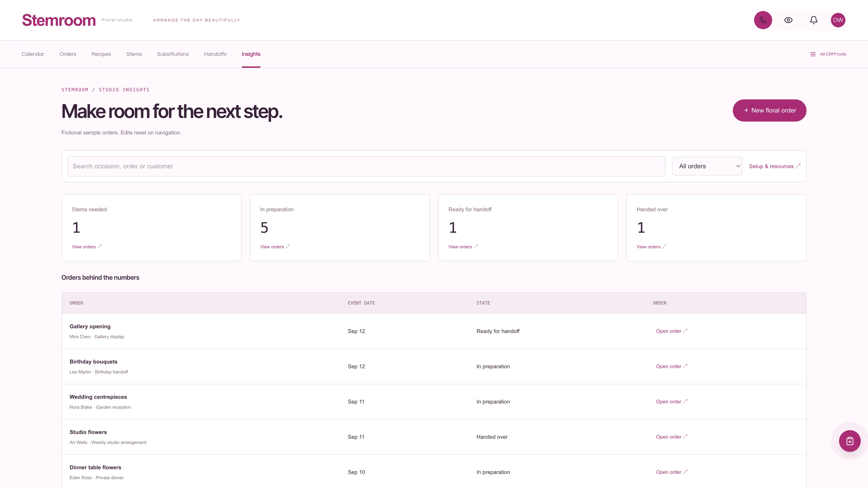The image size is (868, 488).
Task: Open Setup & resources link
Action: tap(774, 166)
